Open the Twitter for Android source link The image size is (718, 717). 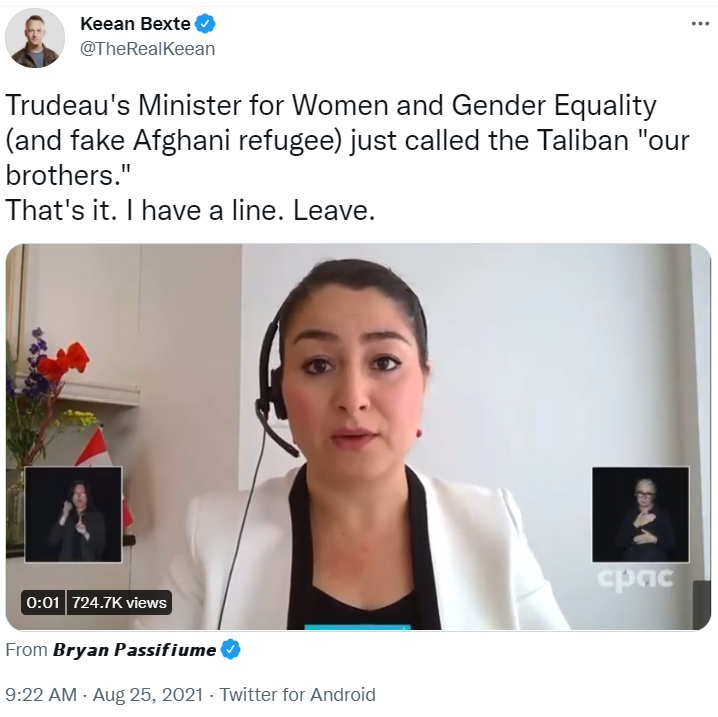pos(298,695)
